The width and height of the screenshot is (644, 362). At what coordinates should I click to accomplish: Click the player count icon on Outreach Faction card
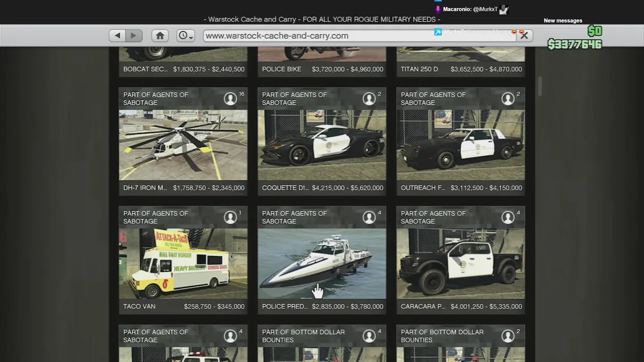(508, 99)
